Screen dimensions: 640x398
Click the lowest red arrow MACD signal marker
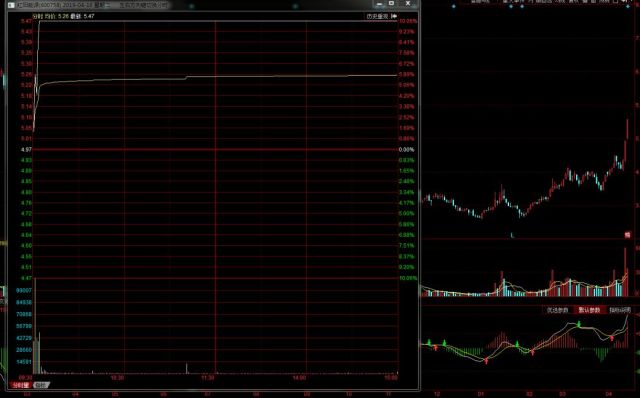pos(486,360)
